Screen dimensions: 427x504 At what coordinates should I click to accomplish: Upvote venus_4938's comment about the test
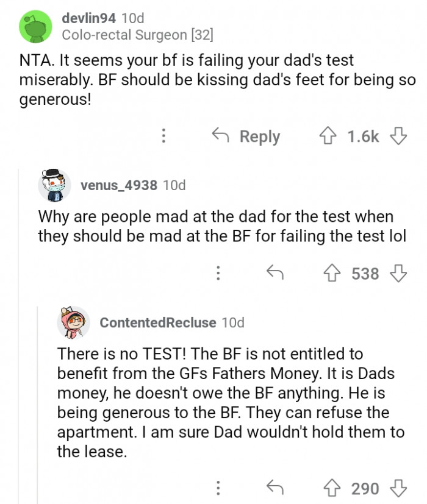click(331, 274)
